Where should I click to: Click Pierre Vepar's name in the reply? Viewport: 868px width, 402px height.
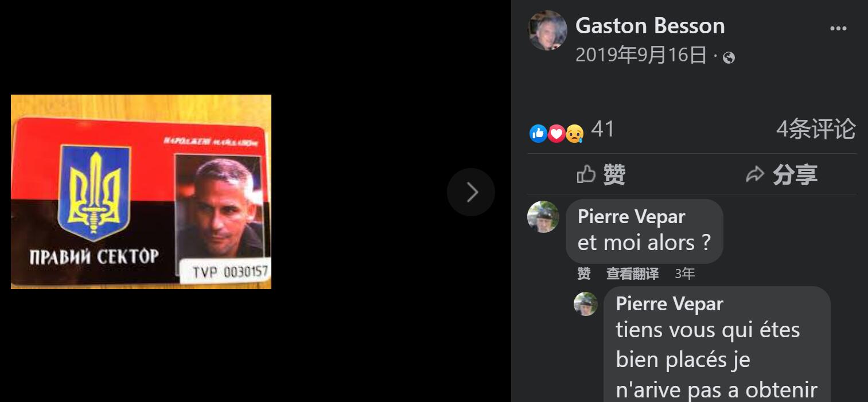click(670, 304)
